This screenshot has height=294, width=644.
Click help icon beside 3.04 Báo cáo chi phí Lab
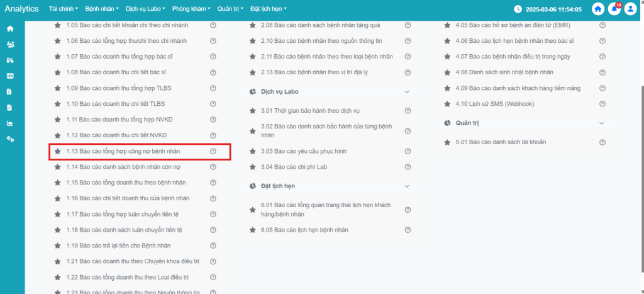408,167
